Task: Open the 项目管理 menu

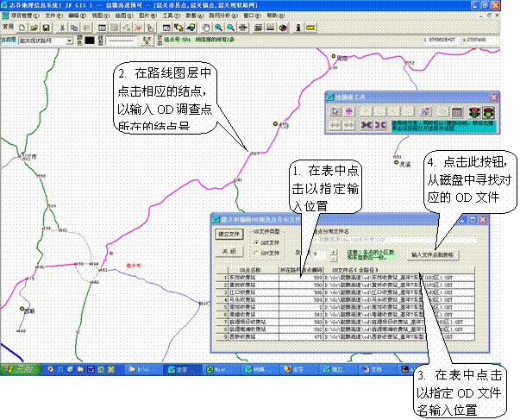Action: (25, 16)
